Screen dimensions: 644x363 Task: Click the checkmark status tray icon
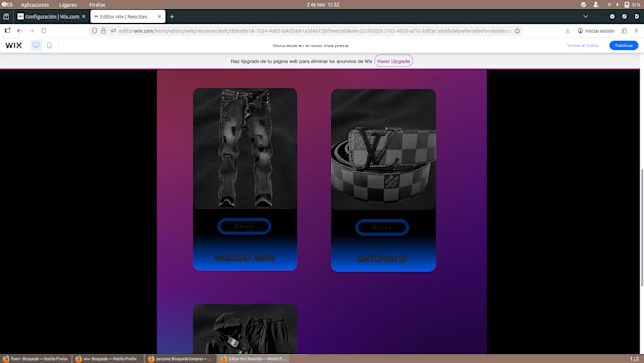point(583,5)
